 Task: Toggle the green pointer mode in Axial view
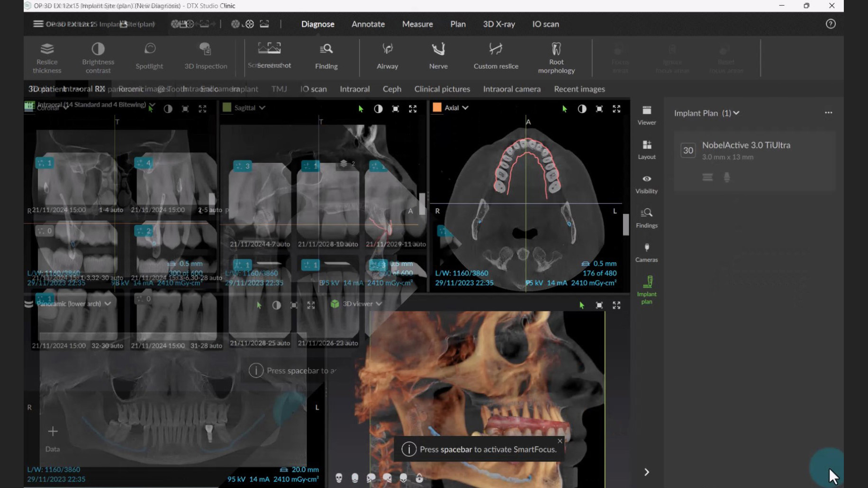click(x=564, y=108)
